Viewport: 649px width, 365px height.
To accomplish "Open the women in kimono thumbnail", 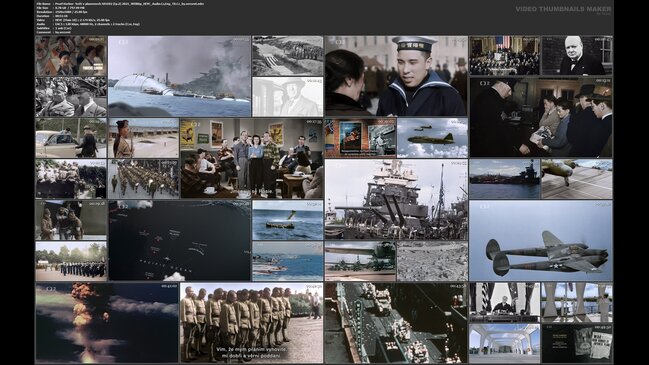I will click(x=71, y=55).
